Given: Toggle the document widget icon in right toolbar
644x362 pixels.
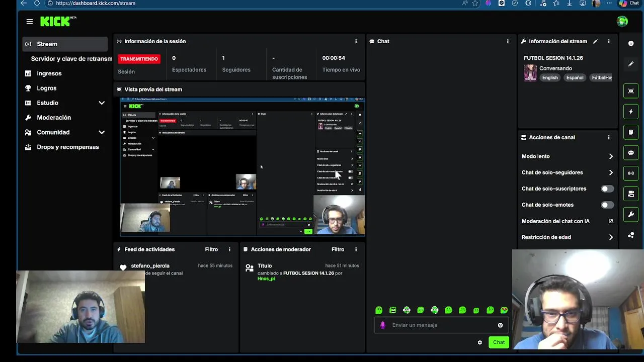Looking at the screenshot, I should click(631, 132).
